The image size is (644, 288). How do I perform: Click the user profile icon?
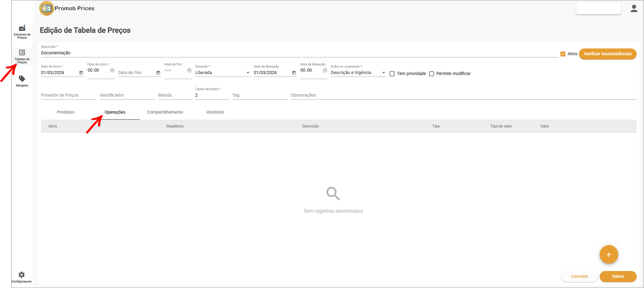[634, 9]
